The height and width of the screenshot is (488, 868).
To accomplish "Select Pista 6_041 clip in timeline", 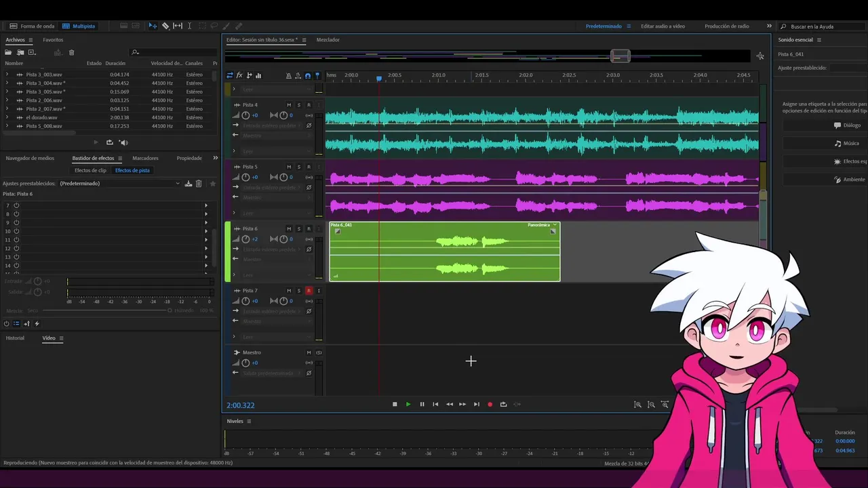I will 444,251.
